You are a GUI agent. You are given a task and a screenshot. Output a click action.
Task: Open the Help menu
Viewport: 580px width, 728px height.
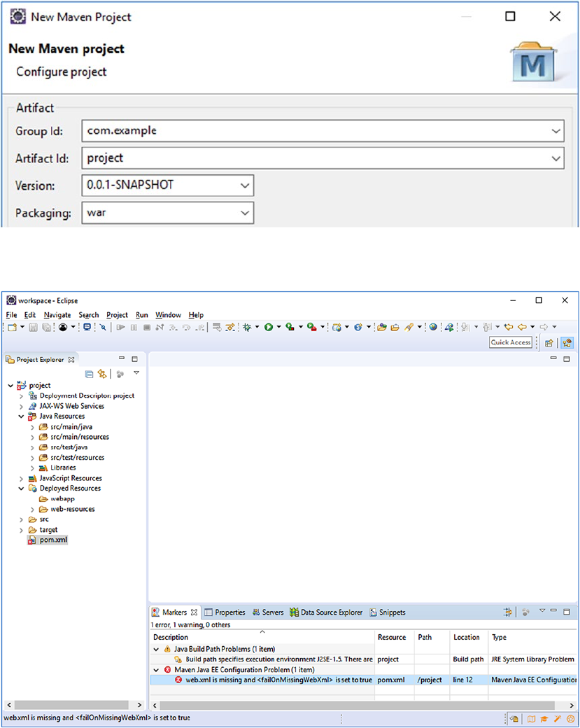196,315
